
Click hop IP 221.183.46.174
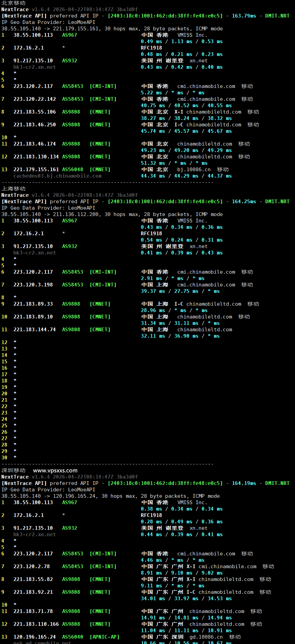pyautogui.click(x=35, y=144)
